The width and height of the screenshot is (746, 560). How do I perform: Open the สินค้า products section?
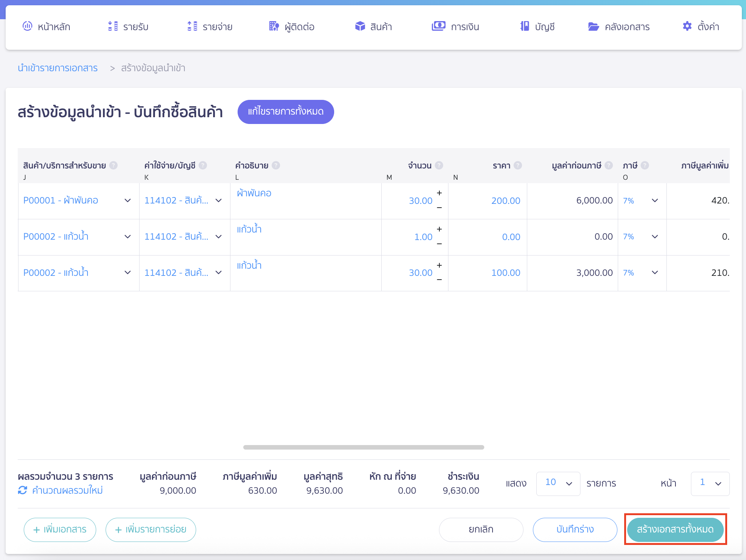[x=374, y=26]
